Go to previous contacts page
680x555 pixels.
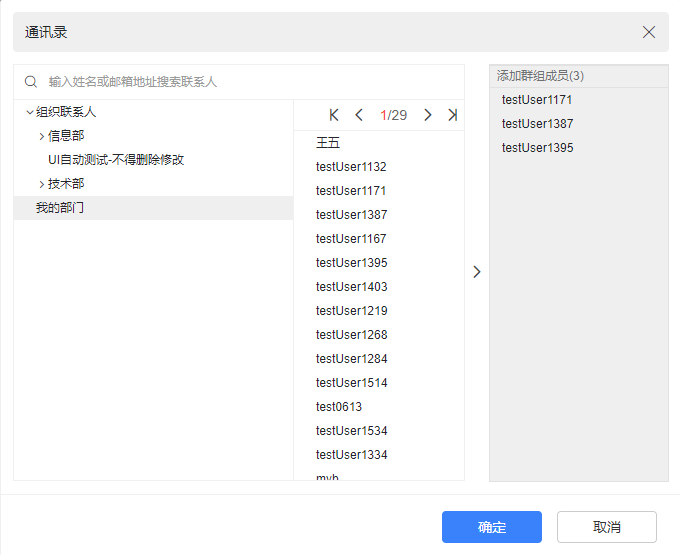pyautogui.click(x=359, y=115)
